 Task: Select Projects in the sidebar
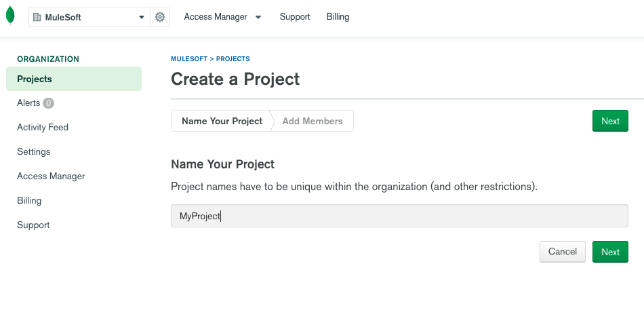[74, 79]
